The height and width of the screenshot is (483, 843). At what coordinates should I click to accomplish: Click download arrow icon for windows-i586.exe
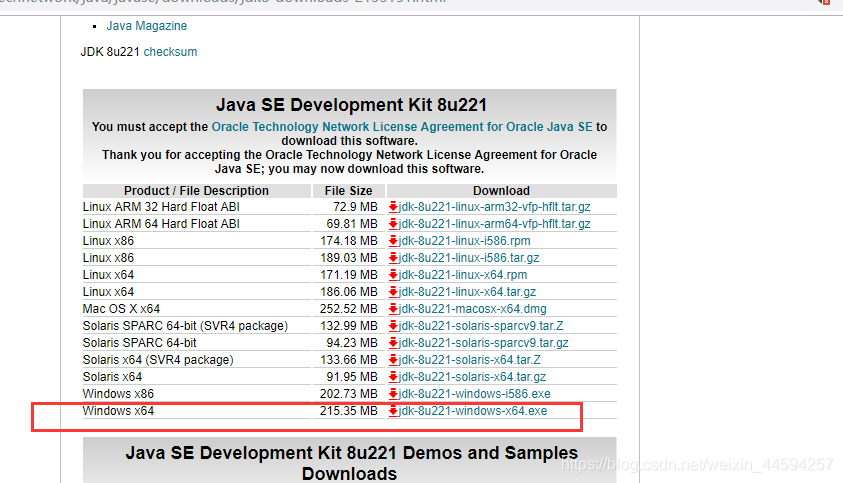[x=393, y=394]
